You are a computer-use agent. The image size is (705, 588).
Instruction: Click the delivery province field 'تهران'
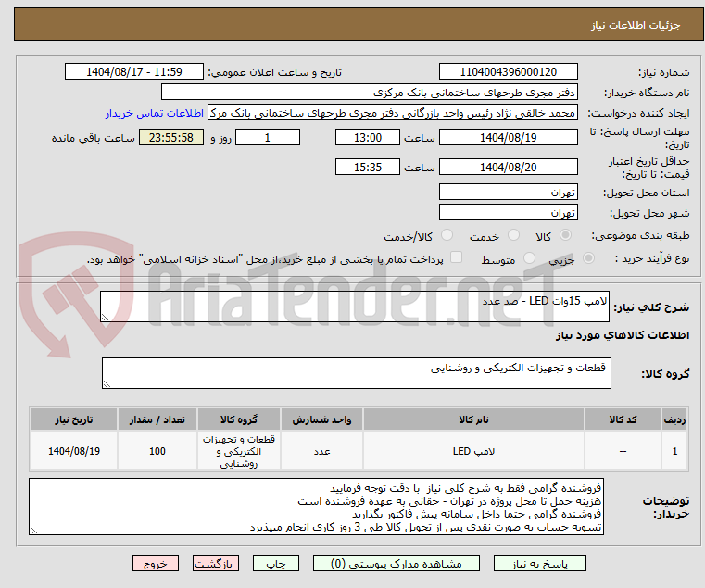(508, 193)
